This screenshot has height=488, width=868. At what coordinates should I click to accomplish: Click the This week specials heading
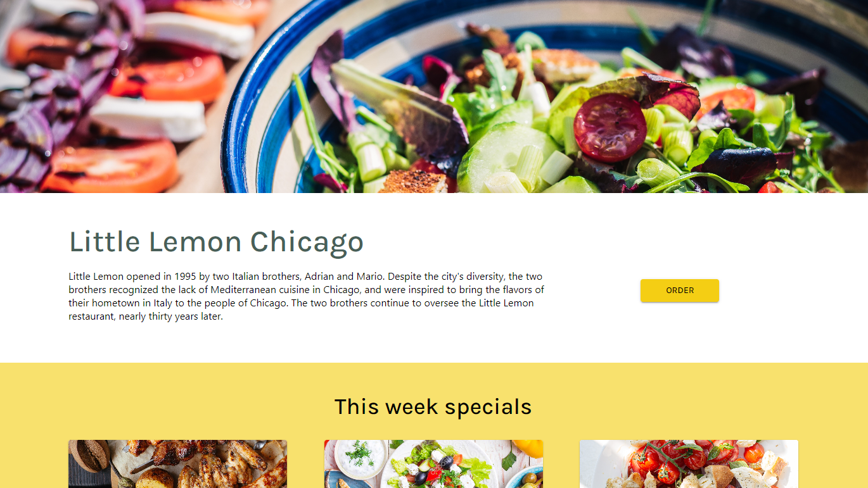433,406
